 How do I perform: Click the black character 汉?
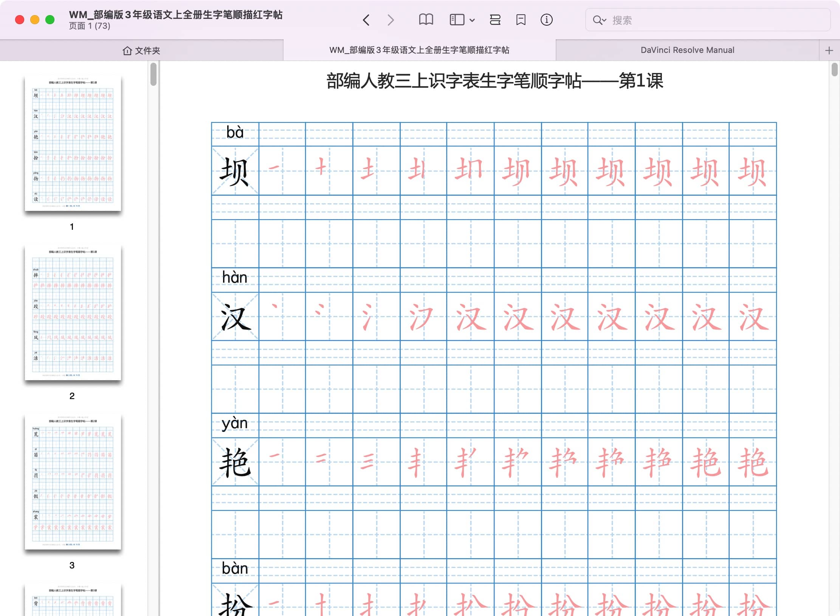click(x=235, y=317)
